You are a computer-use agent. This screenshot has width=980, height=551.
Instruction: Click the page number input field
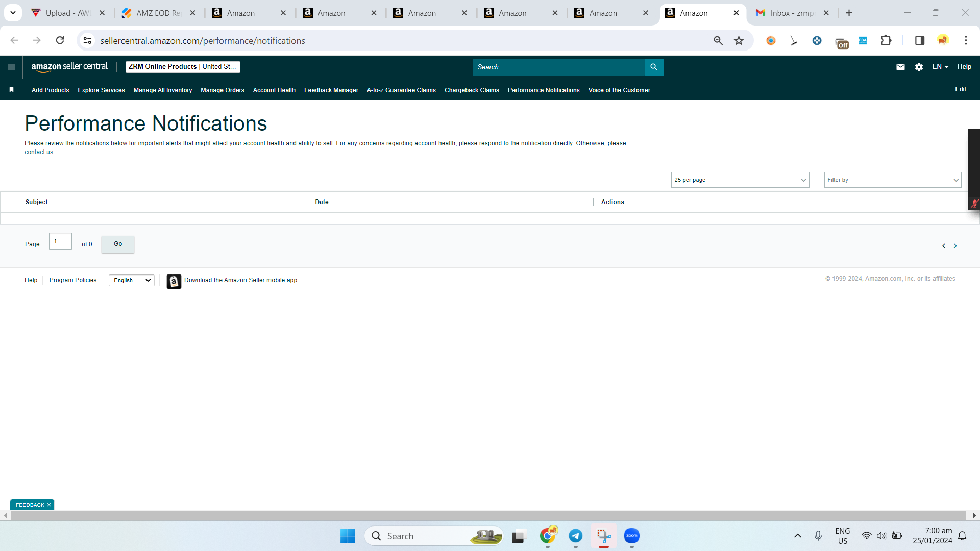(x=60, y=241)
